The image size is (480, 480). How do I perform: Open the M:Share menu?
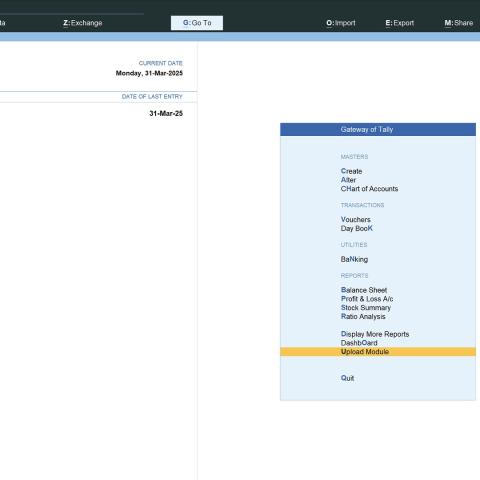[459, 23]
